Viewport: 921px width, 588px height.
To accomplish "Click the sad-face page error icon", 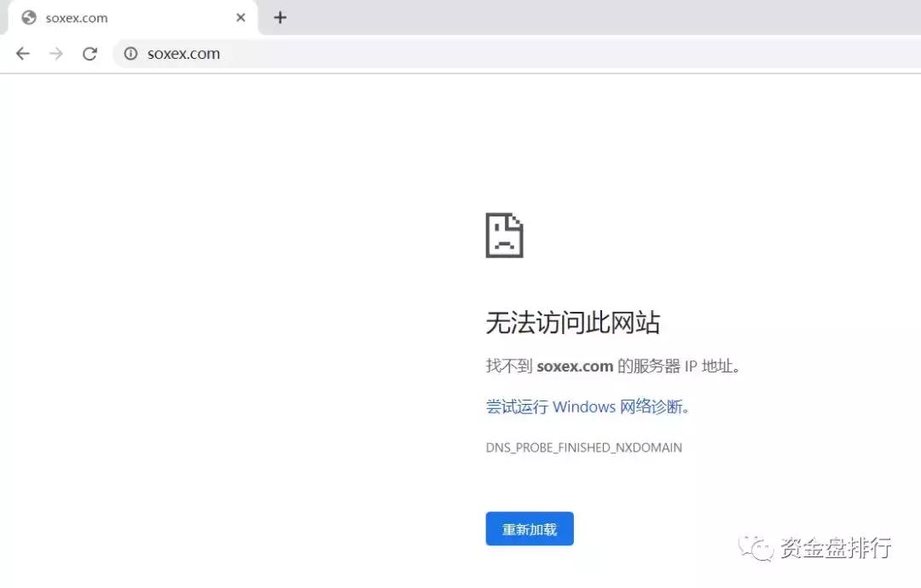I will click(505, 234).
